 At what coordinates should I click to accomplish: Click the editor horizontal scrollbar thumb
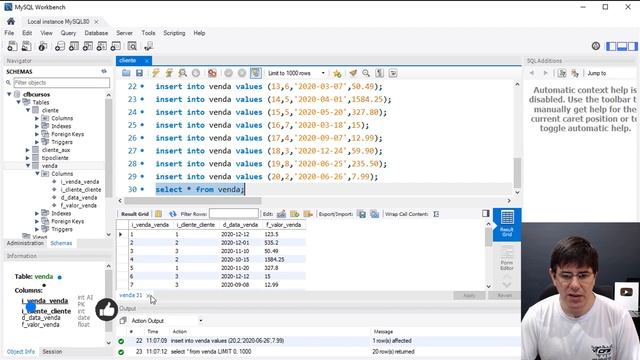(x=193, y=200)
